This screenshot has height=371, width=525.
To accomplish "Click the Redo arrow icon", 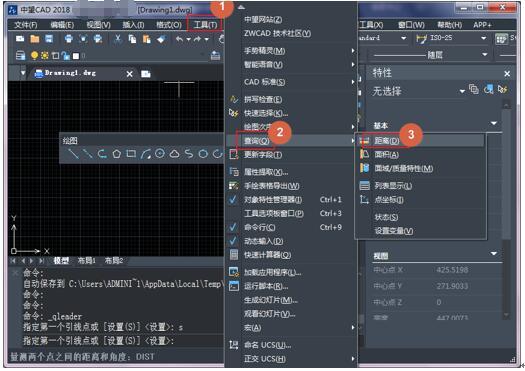I will (197, 39).
